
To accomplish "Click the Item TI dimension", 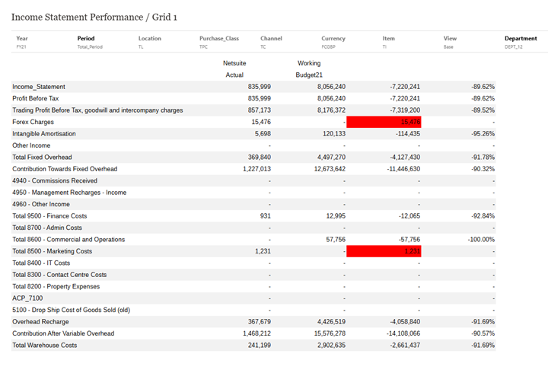I will coord(389,42).
